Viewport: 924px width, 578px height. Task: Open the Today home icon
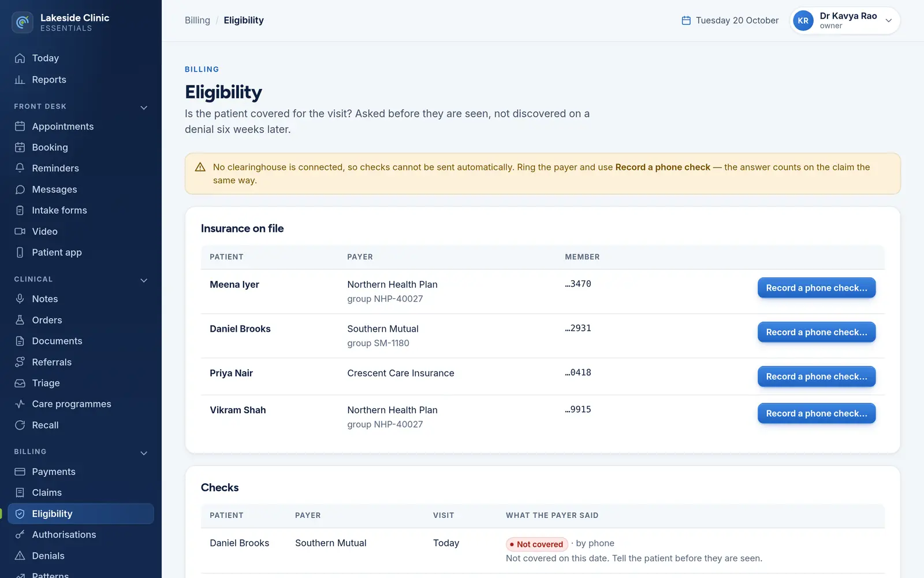tap(20, 58)
